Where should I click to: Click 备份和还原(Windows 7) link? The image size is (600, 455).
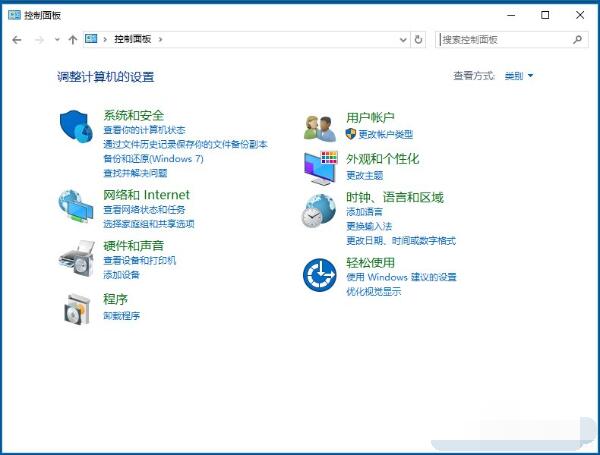tap(153, 159)
